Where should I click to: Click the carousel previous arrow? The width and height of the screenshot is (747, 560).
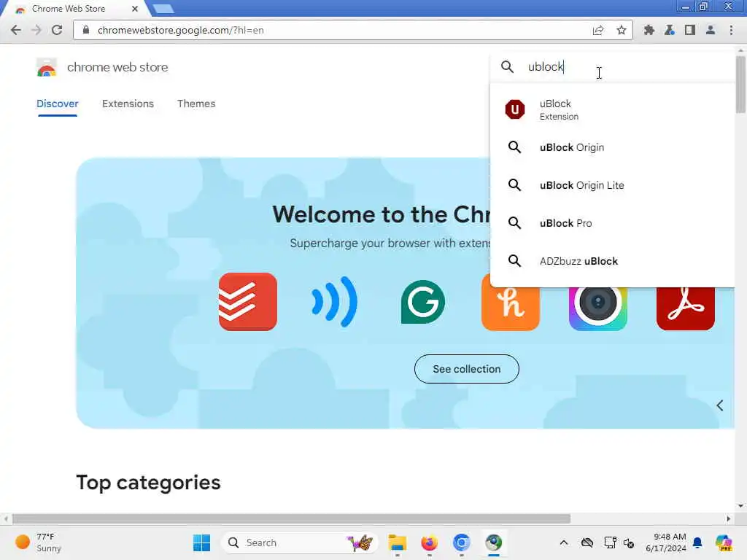point(720,405)
